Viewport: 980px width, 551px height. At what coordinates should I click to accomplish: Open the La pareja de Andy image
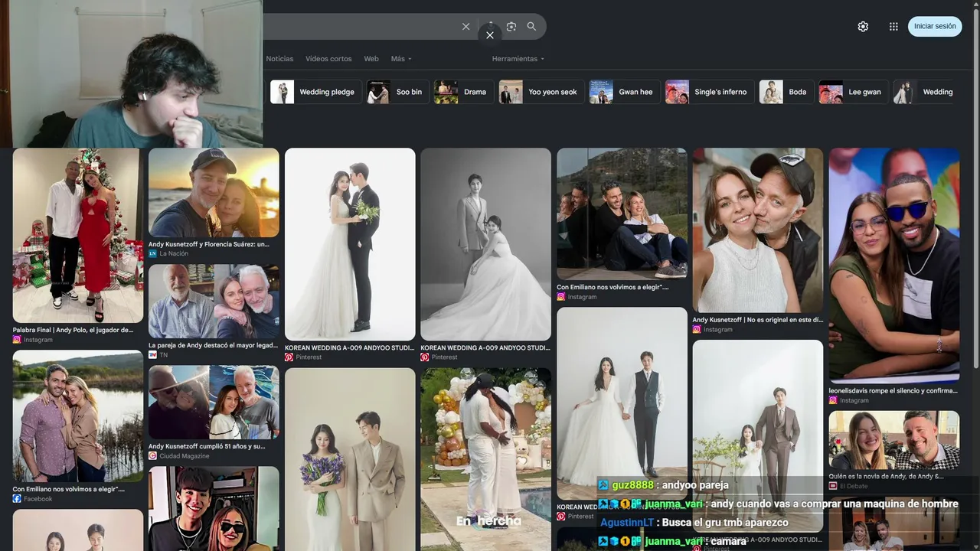214,302
